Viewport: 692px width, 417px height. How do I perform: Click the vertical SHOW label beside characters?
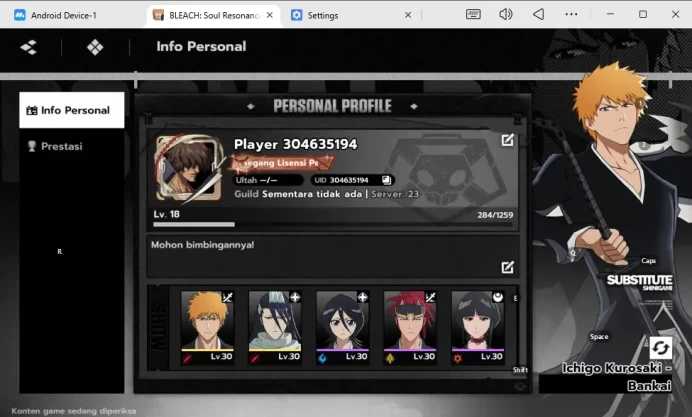(x=159, y=327)
